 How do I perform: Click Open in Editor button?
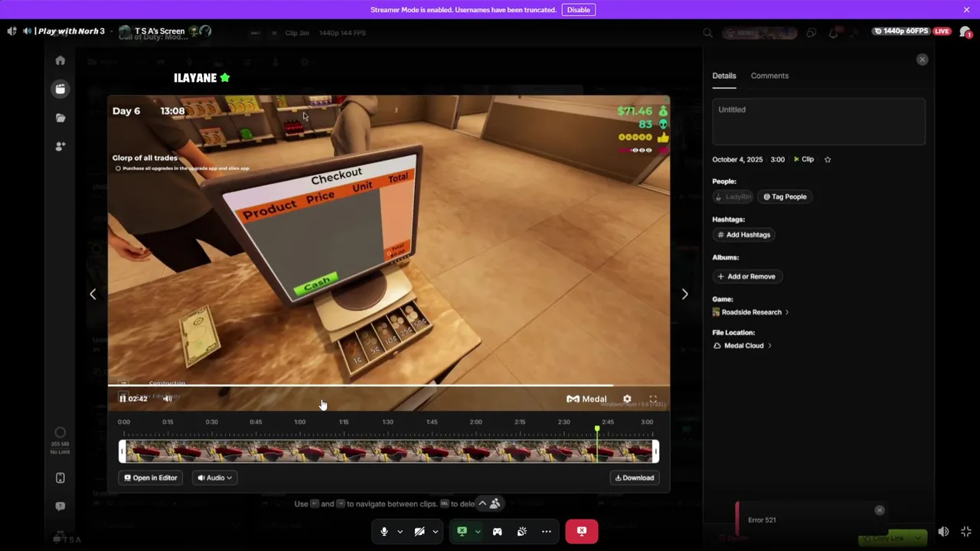pos(151,478)
